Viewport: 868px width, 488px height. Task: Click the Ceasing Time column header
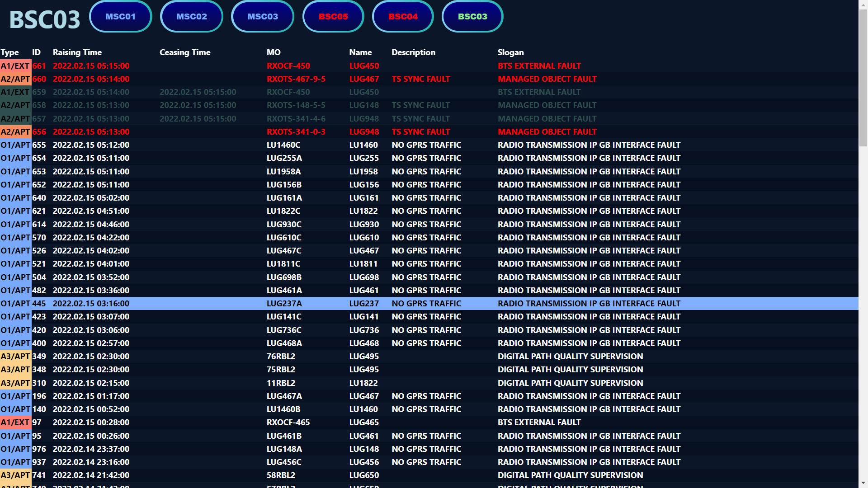click(185, 52)
